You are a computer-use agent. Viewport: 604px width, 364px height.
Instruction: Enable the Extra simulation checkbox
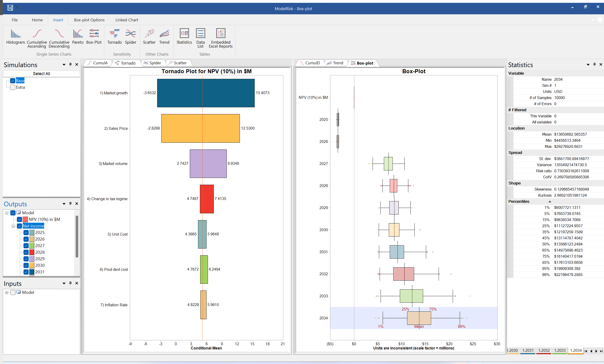tap(12, 87)
